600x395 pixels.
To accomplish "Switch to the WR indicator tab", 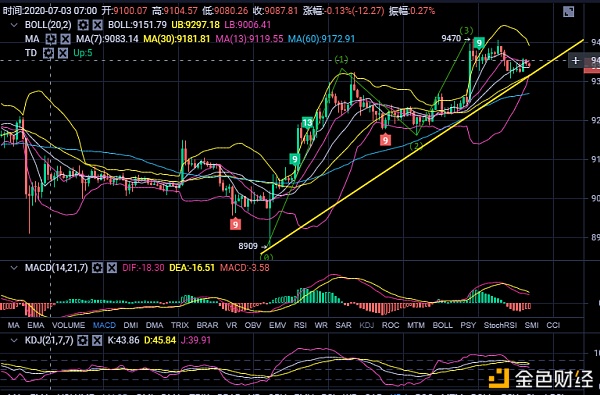I will pos(321,325).
